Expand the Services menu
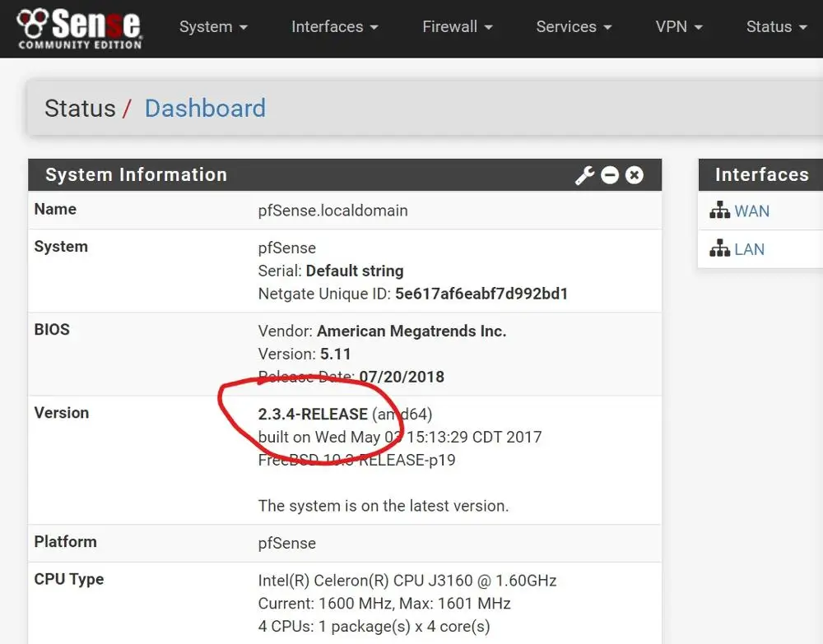This screenshot has height=644, width=823. pos(574,27)
